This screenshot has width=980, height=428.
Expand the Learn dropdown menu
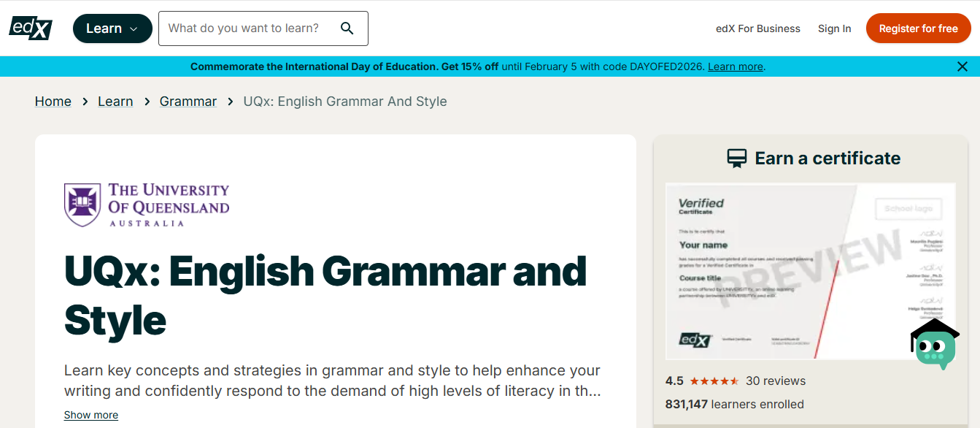[112, 28]
